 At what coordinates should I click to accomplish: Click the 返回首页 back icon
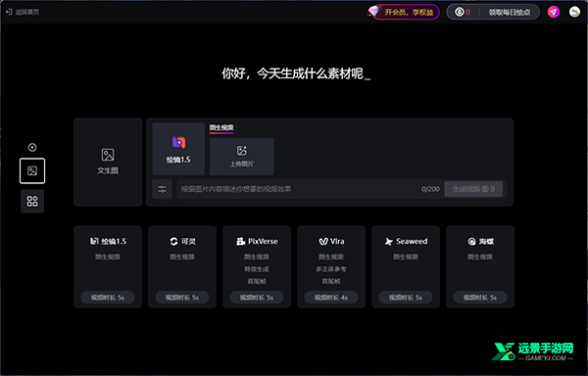9,12
